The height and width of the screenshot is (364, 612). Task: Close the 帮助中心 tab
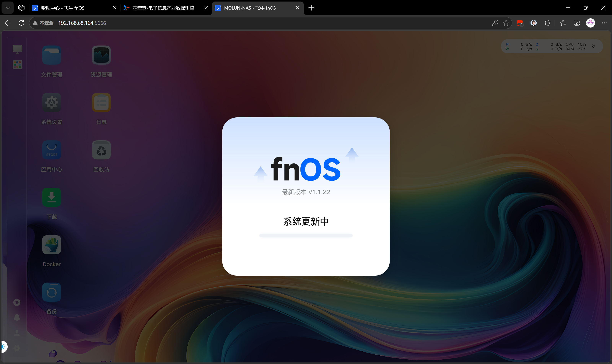(115, 8)
